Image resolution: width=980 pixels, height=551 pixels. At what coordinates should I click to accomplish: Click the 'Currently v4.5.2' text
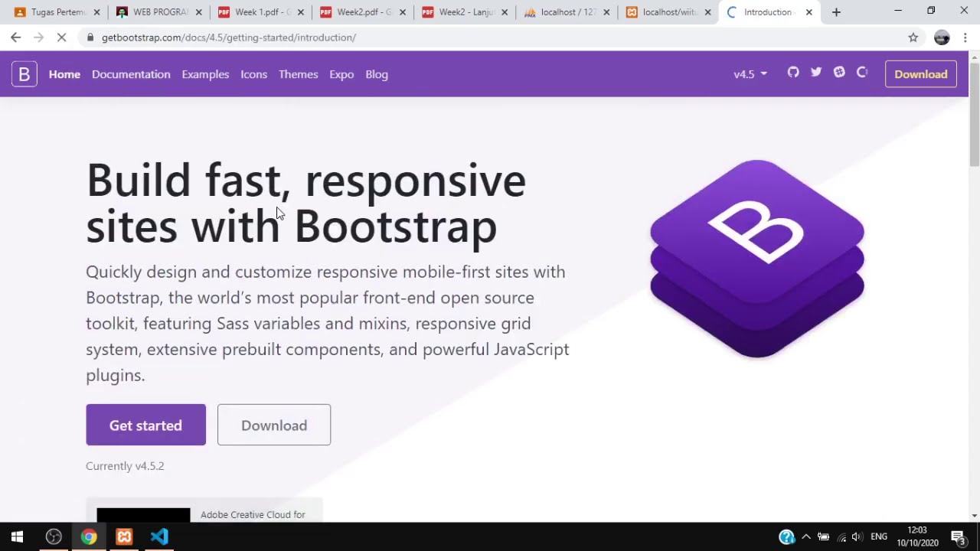[125, 466]
